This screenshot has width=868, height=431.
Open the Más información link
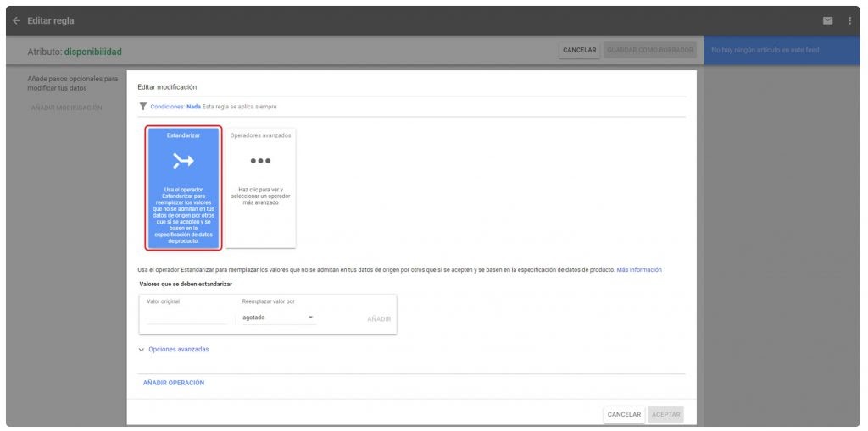639,270
